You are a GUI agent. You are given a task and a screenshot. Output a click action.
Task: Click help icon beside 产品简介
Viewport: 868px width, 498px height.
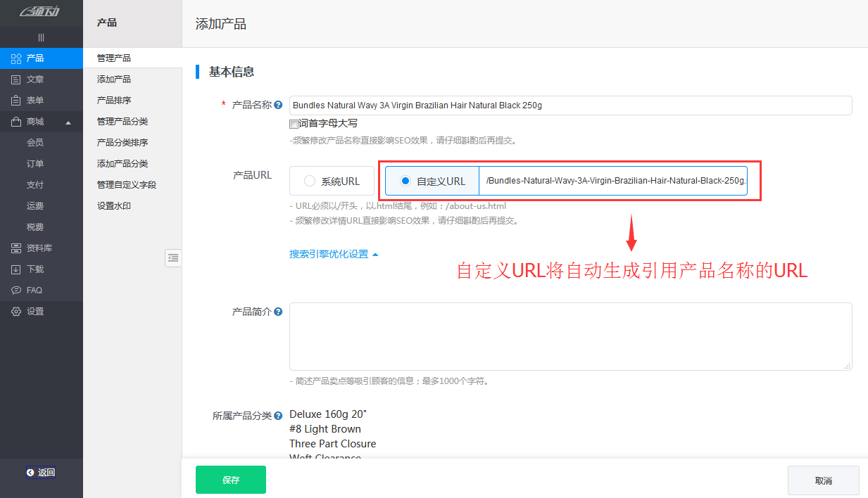tap(278, 312)
